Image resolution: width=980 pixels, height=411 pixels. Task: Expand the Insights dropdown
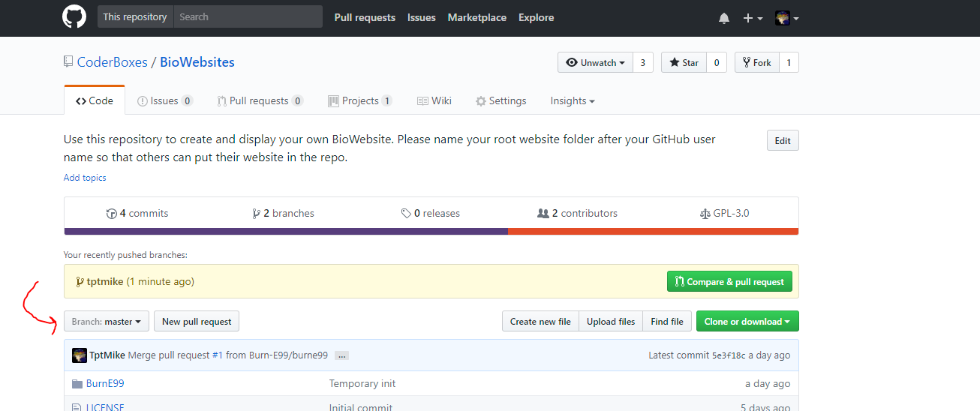click(573, 100)
